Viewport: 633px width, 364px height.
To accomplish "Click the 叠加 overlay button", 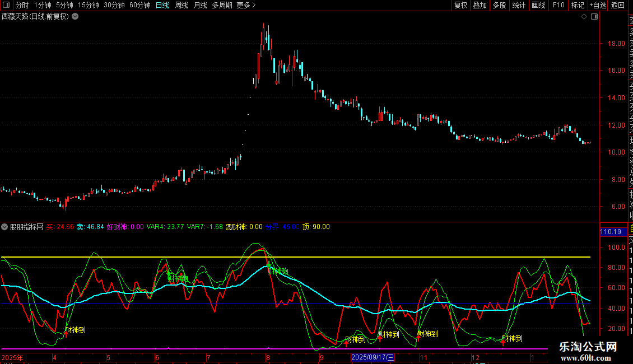I will point(480,5).
